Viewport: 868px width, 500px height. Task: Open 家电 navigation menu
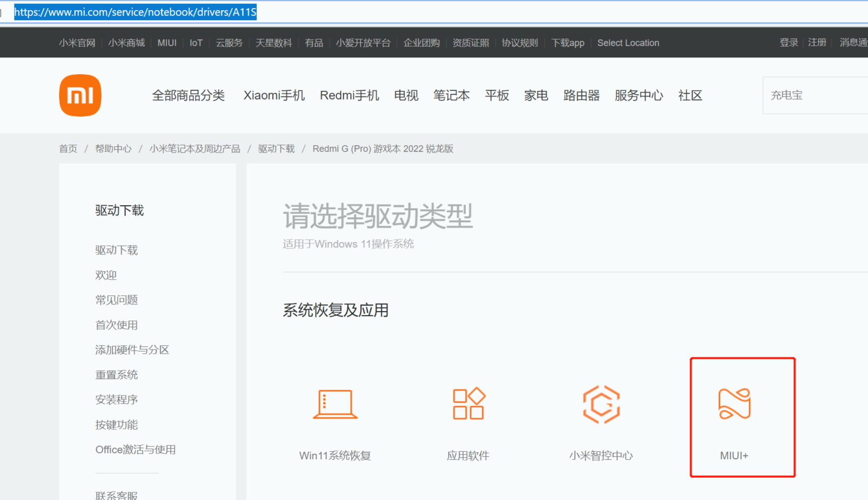pos(536,95)
